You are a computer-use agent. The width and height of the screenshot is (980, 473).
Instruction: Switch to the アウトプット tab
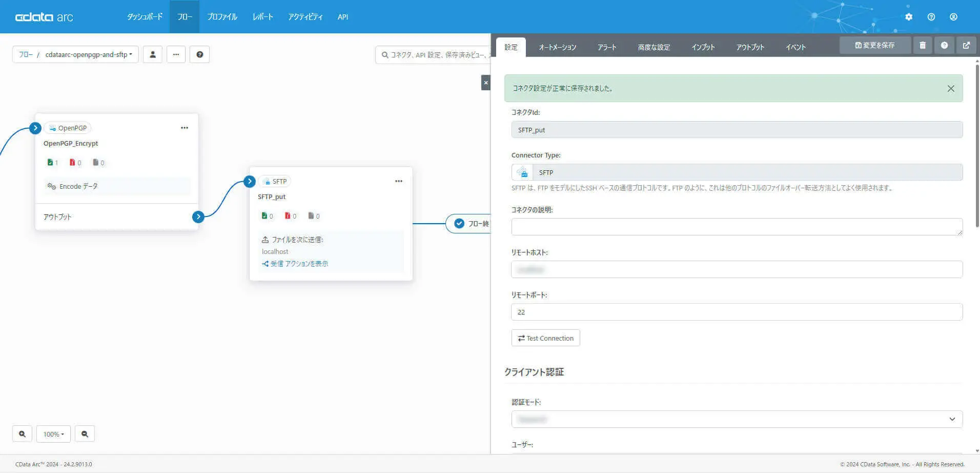click(750, 47)
